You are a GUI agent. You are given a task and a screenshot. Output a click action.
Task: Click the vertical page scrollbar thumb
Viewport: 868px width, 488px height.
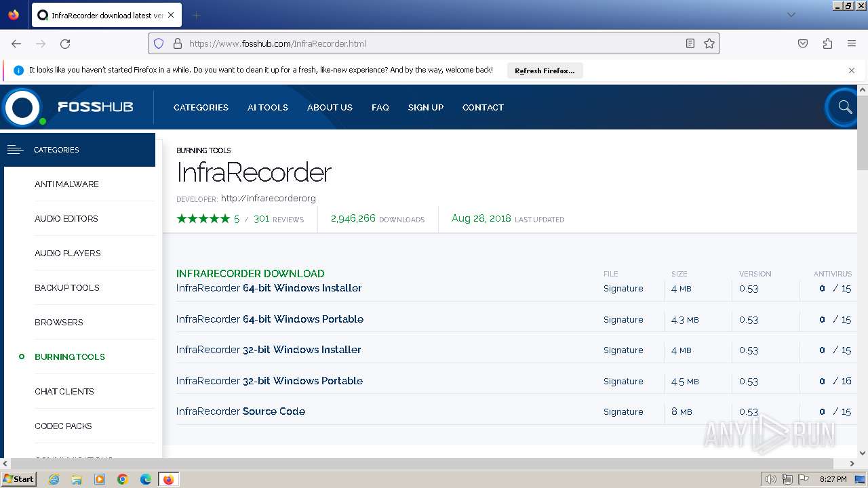tap(863, 132)
